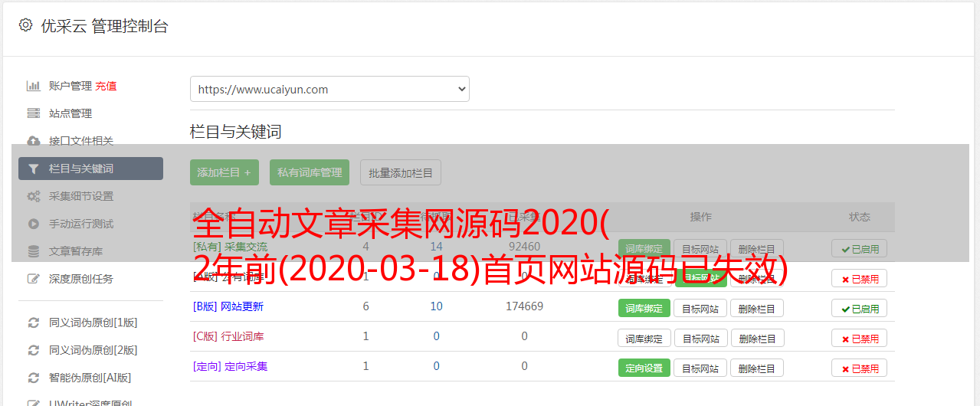
Task: Click 词库绑定 in the 网站更新 row
Action: (644, 308)
